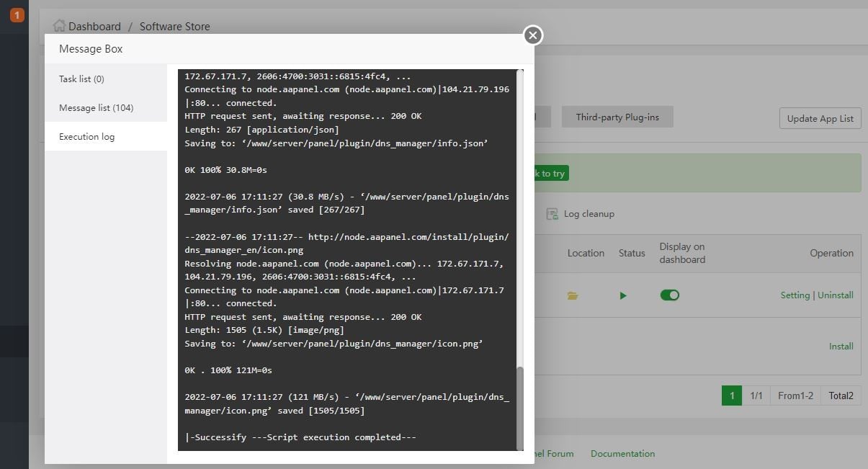Viewport: 868px width, 469px height.
Task: Click 'Length: 267 [application/json]' log line
Action: click(261, 130)
